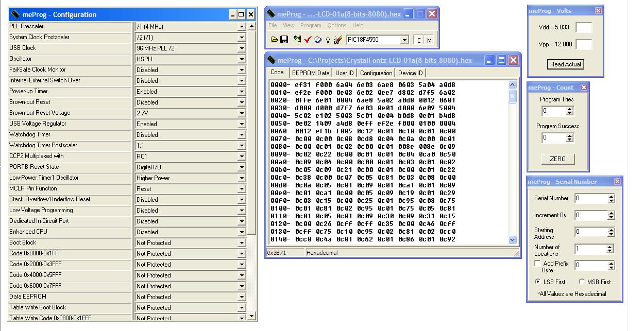Enable the Add Prefix Byte checkbox
644x331 pixels.
tap(538, 264)
